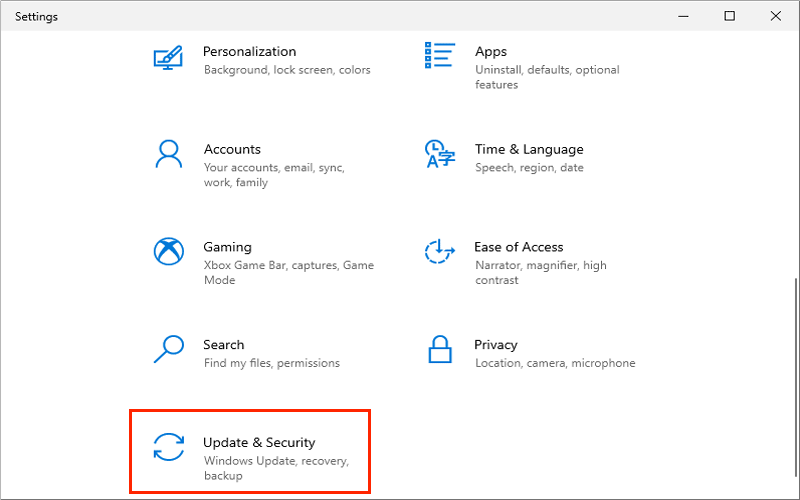Click 'Xbox Game Bar, captures, Game Mode' text

click(x=289, y=272)
